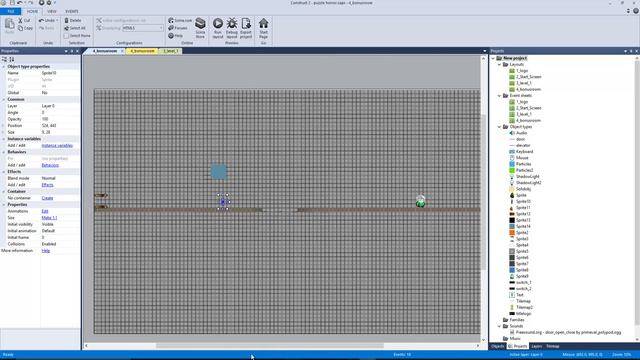The height and width of the screenshot is (360, 640).
Task: Open the FILE menu
Action: 11,11
